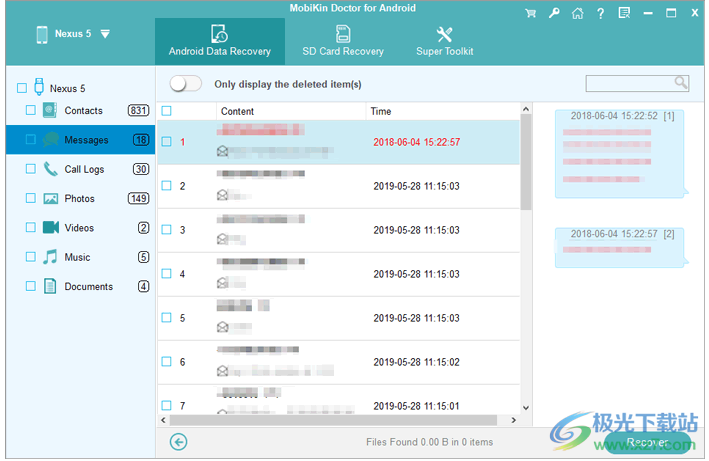
Task: Check message row 4 checkbox
Action: coord(166,273)
